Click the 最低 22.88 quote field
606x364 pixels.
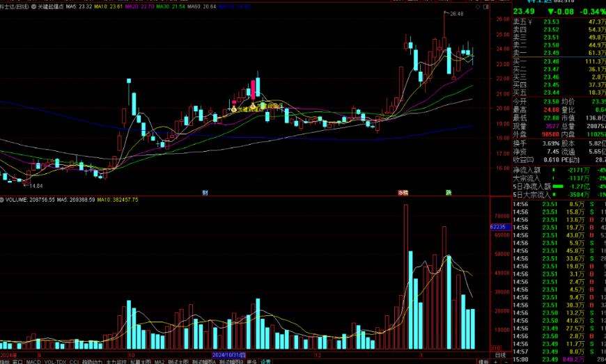[536, 118]
